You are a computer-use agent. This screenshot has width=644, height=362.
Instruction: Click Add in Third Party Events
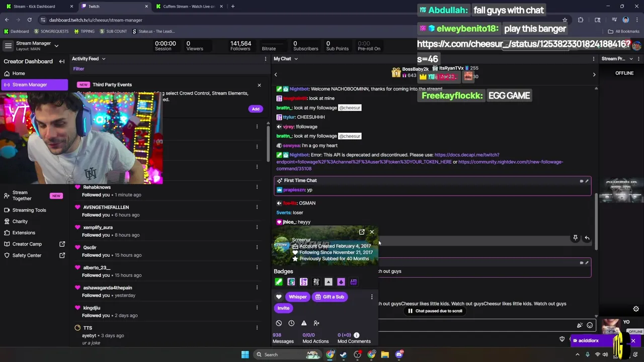(x=256, y=109)
